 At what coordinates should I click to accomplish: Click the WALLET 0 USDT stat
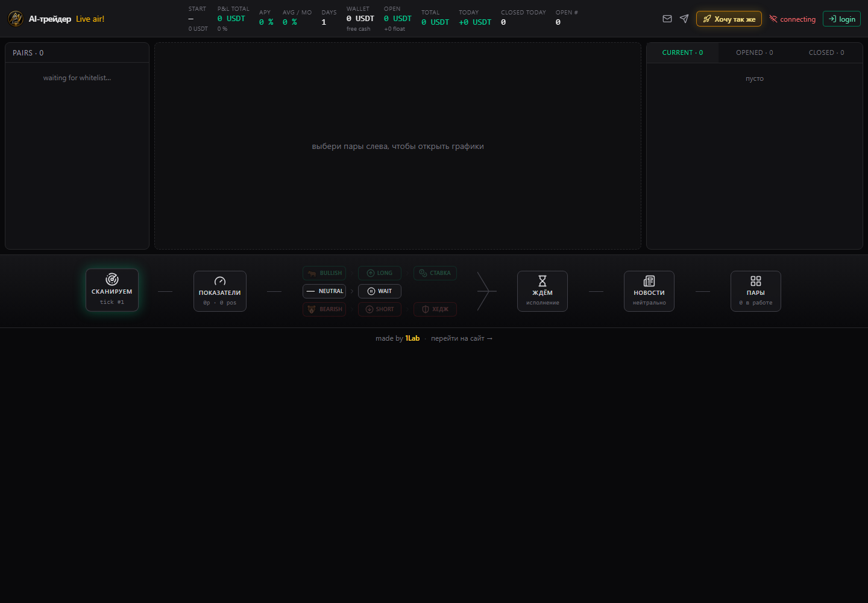pos(360,19)
